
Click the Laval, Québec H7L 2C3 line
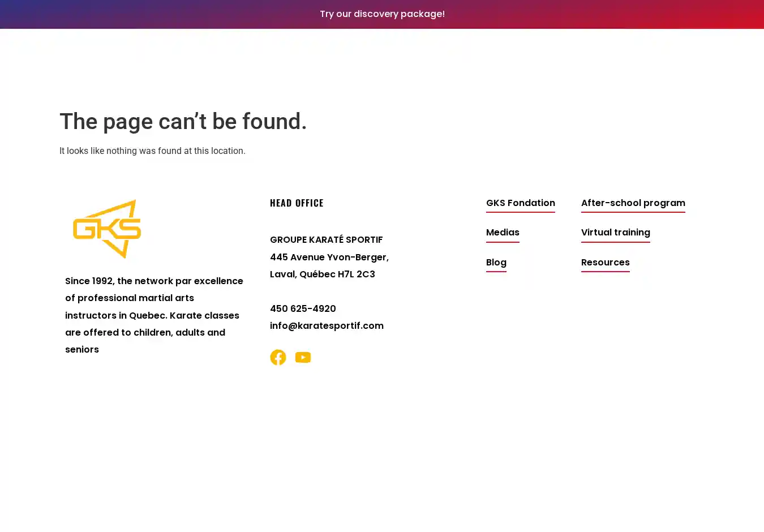click(x=322, y=274)
